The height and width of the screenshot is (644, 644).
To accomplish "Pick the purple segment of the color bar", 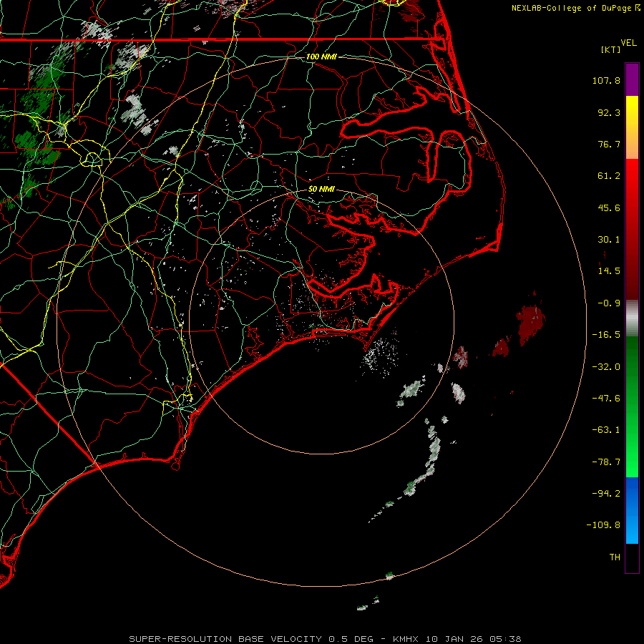I will coord(632,79).
